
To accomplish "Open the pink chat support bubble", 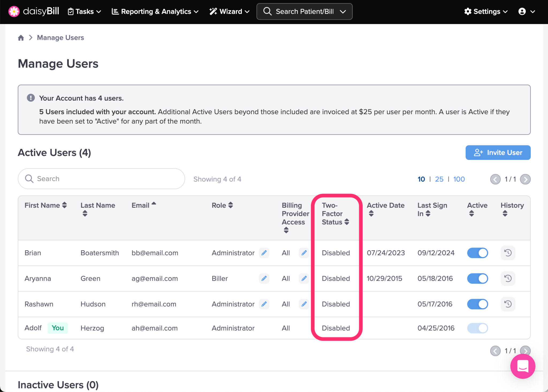I will click(x=522, y=366).
